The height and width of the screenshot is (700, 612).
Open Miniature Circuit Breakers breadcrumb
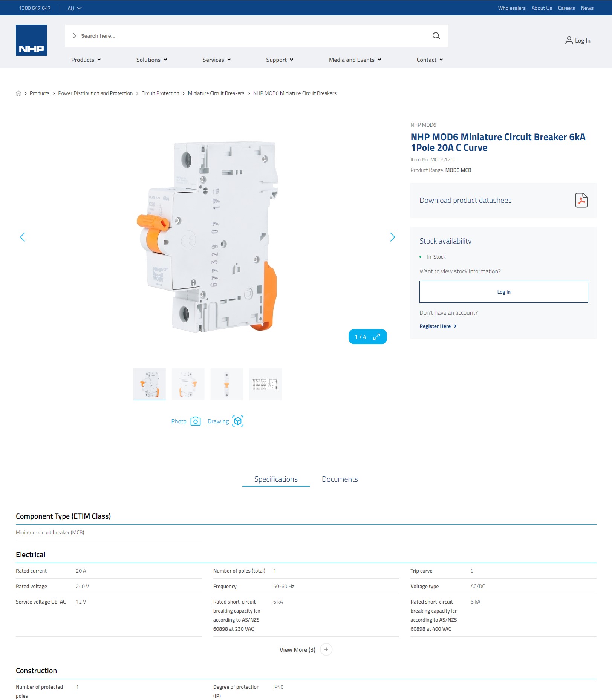coord(216,93)
